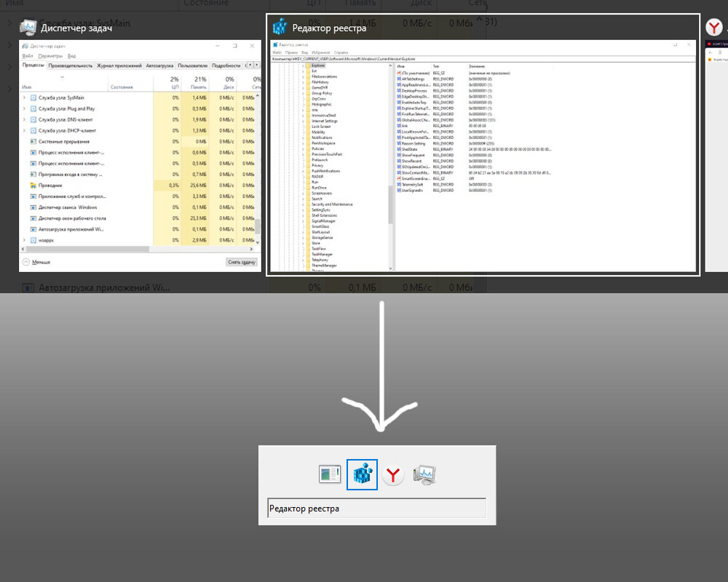Open the Пользователи tab
Image resolution: width=728 pixels, height=582 pixels.
pyautogui.click(x=193, y=65)
